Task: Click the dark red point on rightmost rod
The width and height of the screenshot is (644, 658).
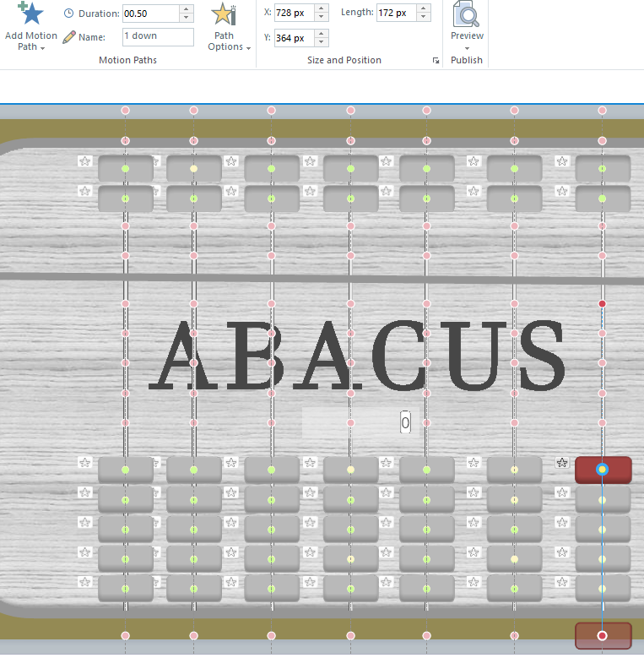Action: coord(602,303)
